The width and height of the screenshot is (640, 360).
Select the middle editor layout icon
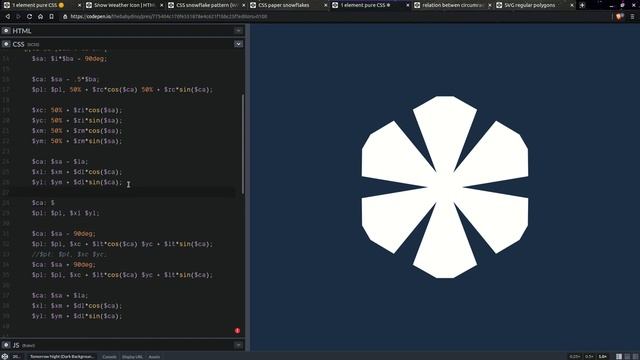627,356
